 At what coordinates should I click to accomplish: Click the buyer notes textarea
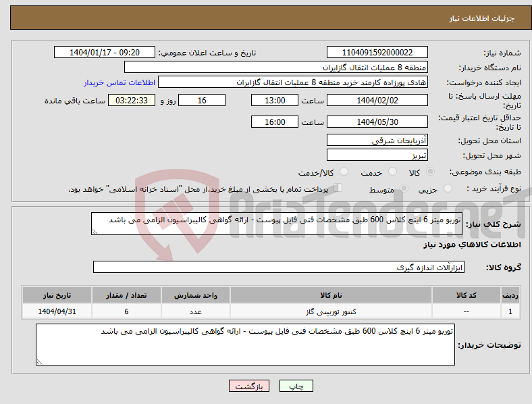(245, 345)
